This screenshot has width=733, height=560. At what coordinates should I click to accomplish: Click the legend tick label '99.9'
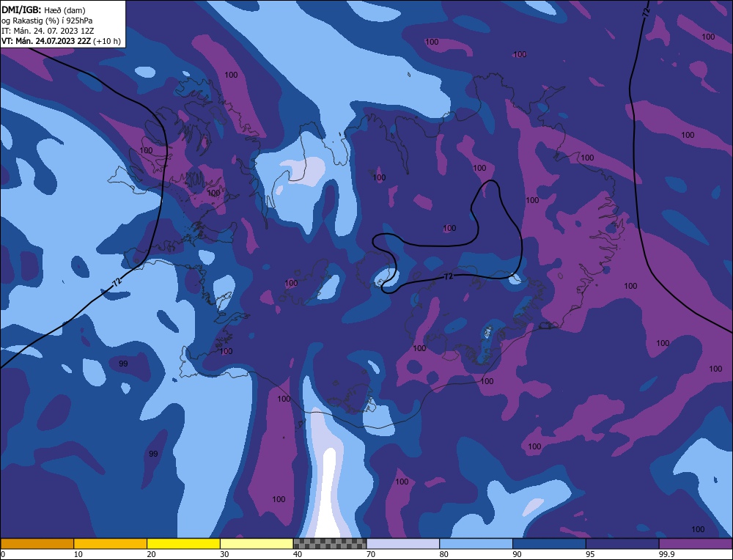[x=666, y=554]
